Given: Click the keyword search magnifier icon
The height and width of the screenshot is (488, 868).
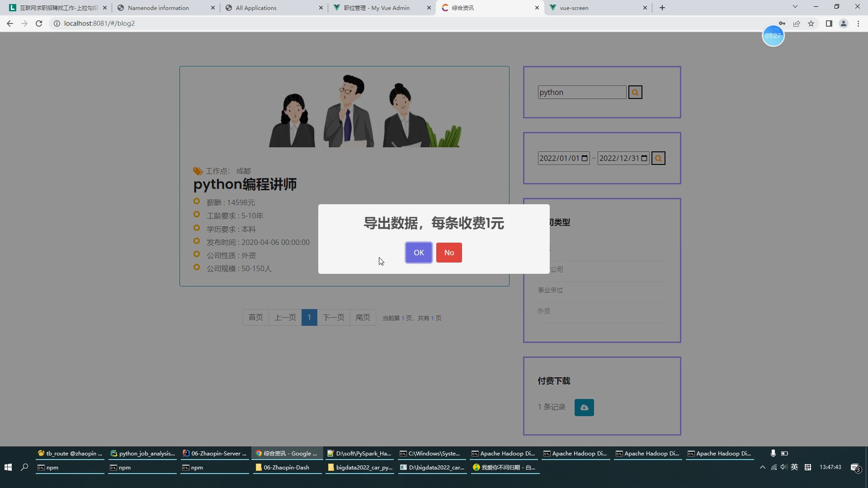Looking at the screenshot, I should (x=635, y=92).
